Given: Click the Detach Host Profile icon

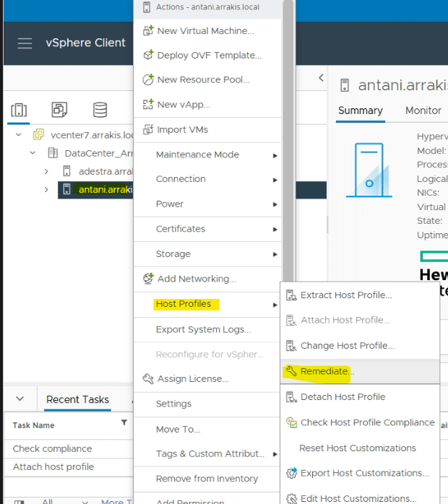Looking at the screenshot, I should coord(291,396).
